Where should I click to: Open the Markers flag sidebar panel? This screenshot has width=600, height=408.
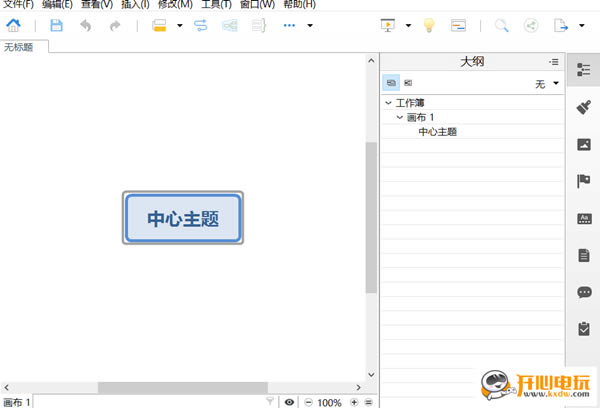pos(584,181)
